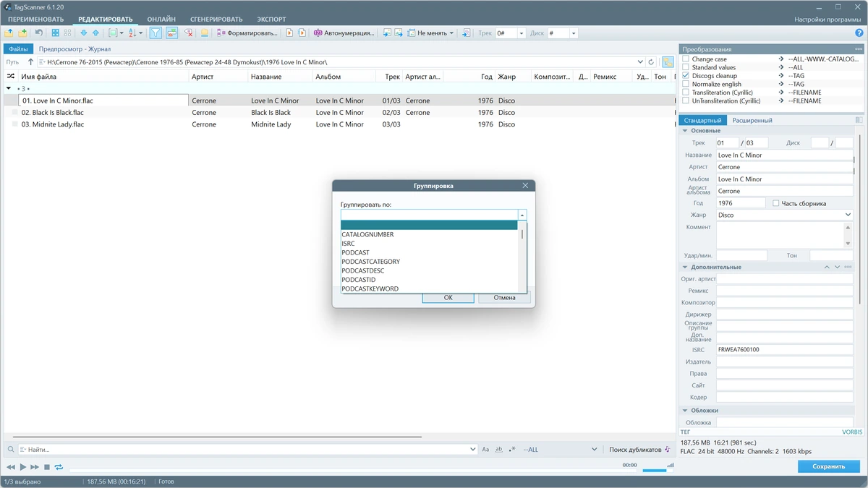Screen dimensions: 868x488
Task: Click the blue help question mark icon
Action: pyautogui.click(x=859, y=33)
